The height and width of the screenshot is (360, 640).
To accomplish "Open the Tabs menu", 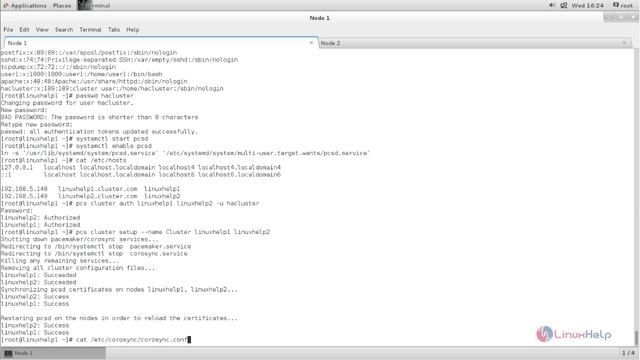I will 114,30.
